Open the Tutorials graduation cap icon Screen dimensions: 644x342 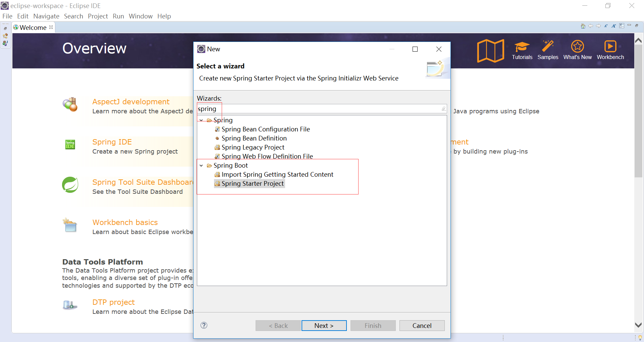click(x=522, y=46)
